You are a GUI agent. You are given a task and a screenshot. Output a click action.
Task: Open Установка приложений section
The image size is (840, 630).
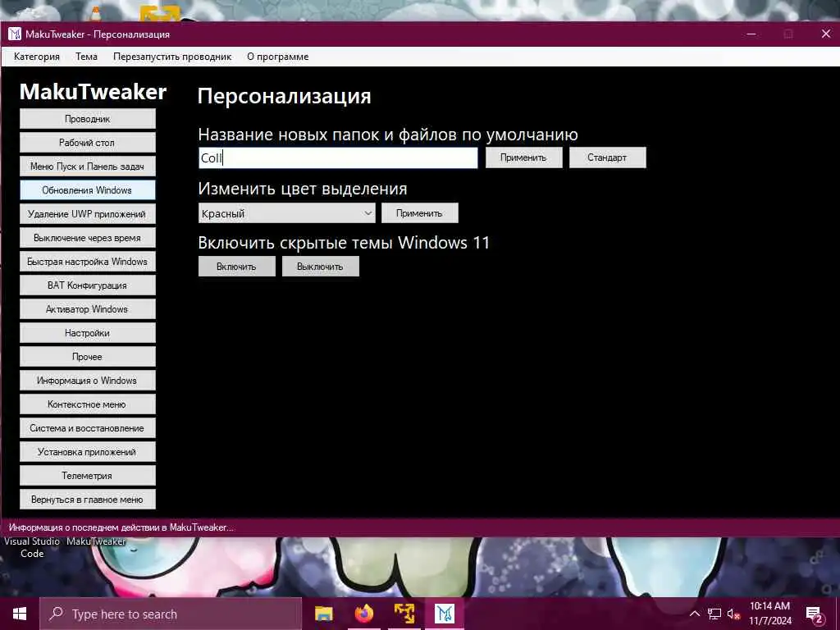point(87,452)
